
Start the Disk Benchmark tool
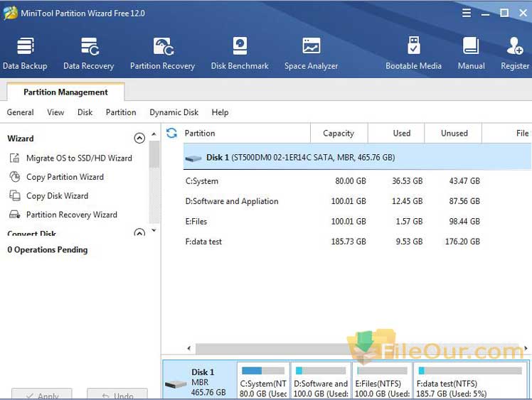(240, 53)
